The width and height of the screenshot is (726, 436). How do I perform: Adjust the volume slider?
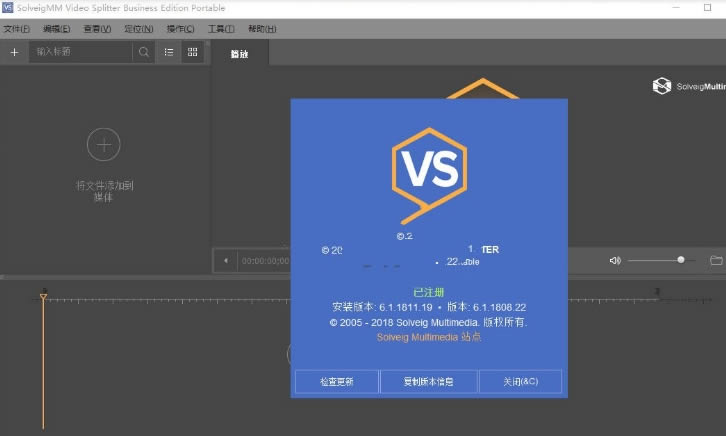coord(661,260)
